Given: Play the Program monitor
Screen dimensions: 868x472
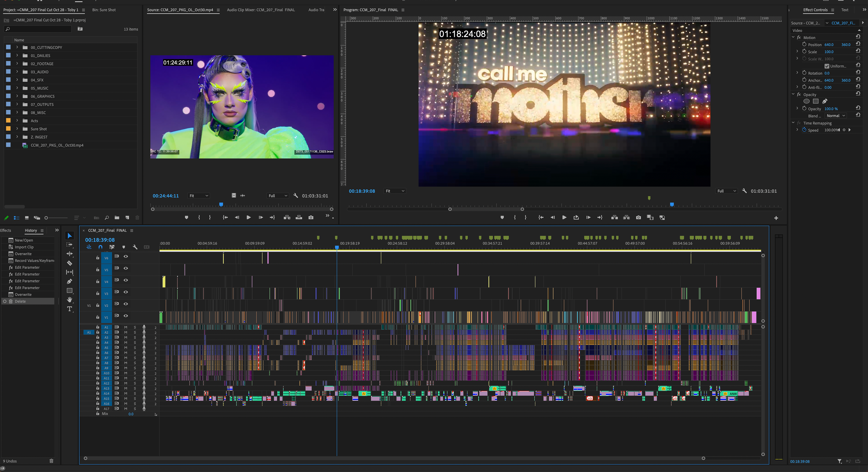Looking at the screenshot, I should (564, 218).
